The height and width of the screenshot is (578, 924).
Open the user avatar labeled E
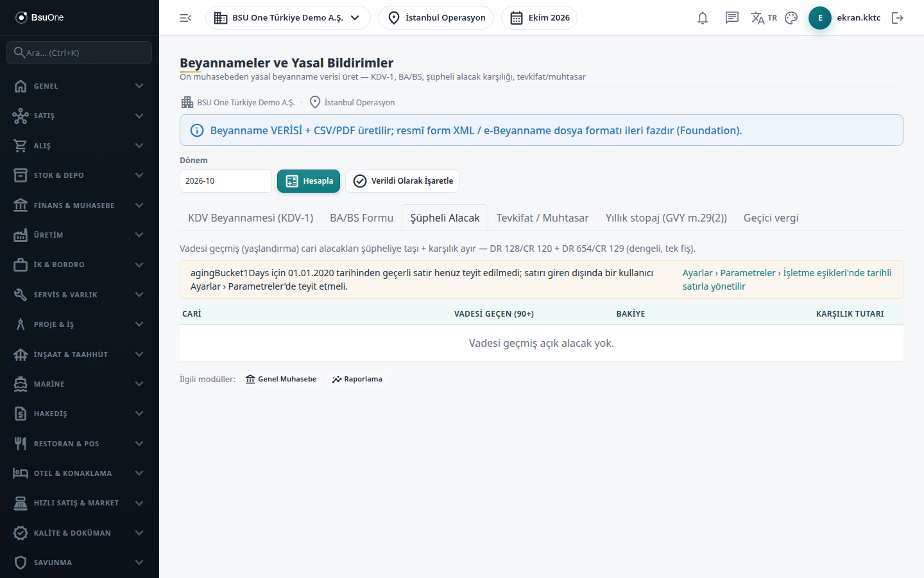[x=820, y=18]
